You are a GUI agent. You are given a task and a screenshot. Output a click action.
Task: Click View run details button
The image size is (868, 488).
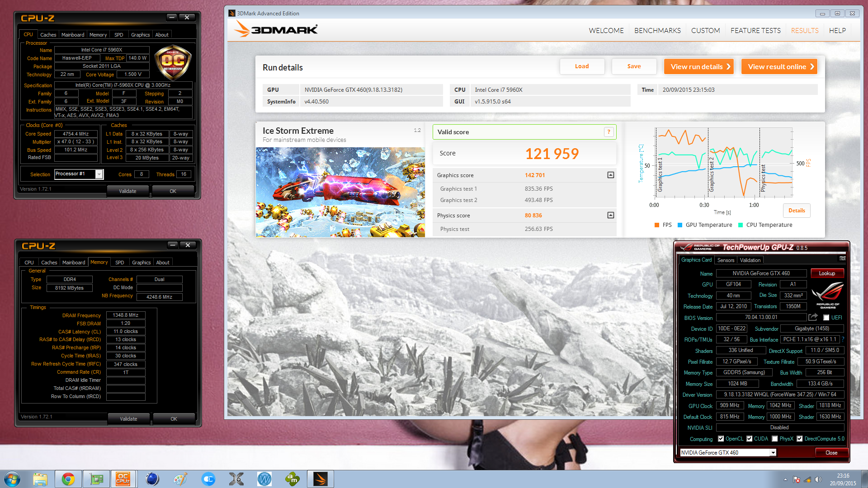pyautogui.click(x=699, y=66)
